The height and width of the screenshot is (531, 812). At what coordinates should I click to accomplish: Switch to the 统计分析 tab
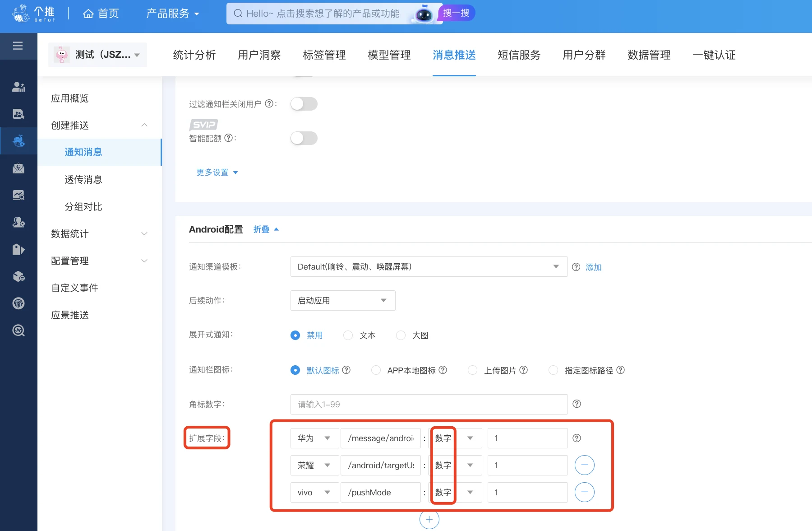[x=194, y=55]
